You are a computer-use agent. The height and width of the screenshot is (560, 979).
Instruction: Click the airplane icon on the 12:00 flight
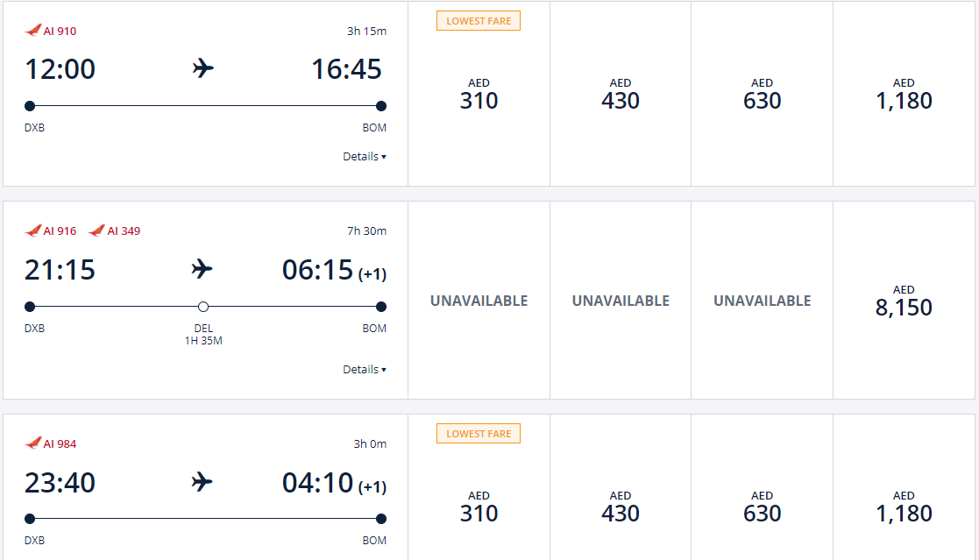(x=203, y=68)
